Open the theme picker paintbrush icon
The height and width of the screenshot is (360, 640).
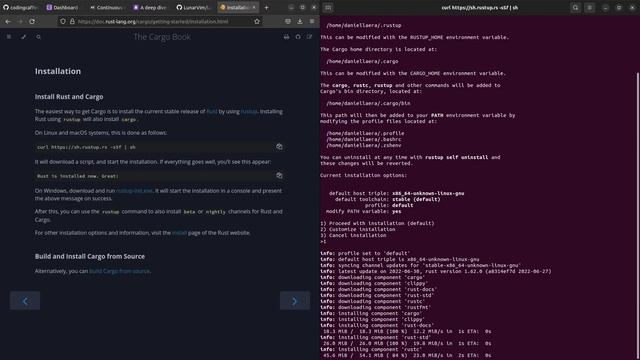pyautogui.click(x=24, y=37)
